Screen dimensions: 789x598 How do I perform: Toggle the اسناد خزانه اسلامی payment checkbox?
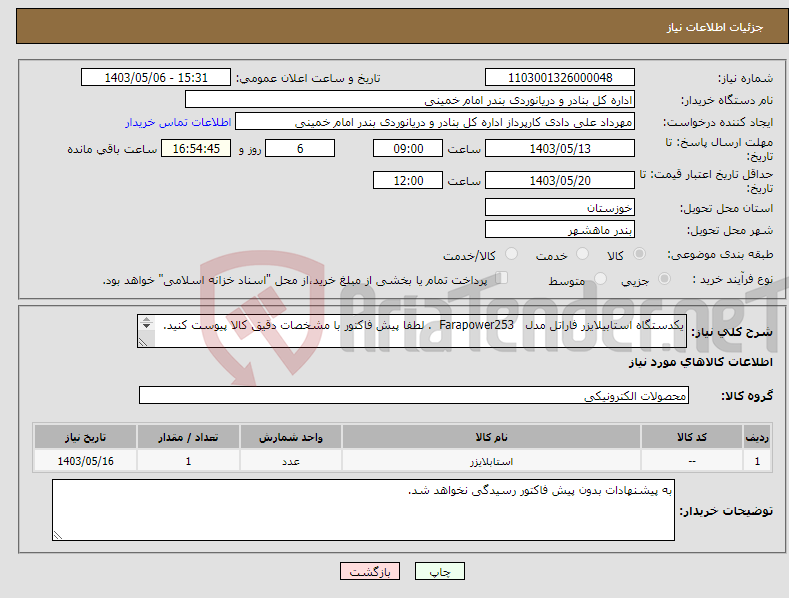(501, 277)
